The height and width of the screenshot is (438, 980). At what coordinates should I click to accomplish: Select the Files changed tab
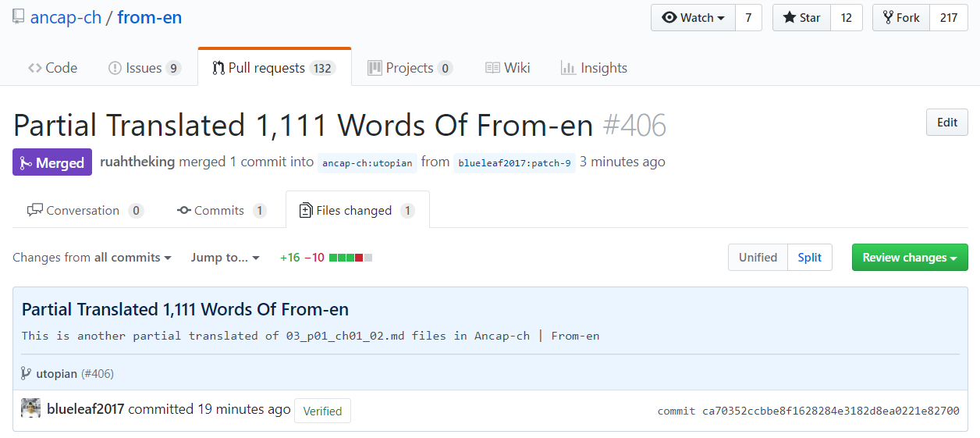(357, 210)
